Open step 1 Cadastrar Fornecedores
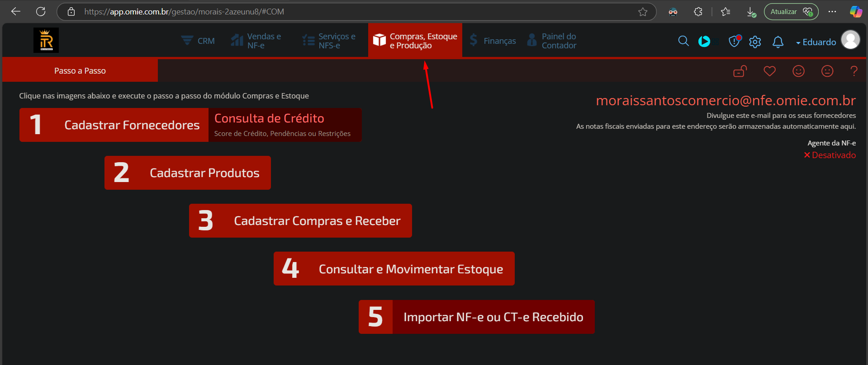Viewport: 868px width, 365px height. (x=114, y=125)
